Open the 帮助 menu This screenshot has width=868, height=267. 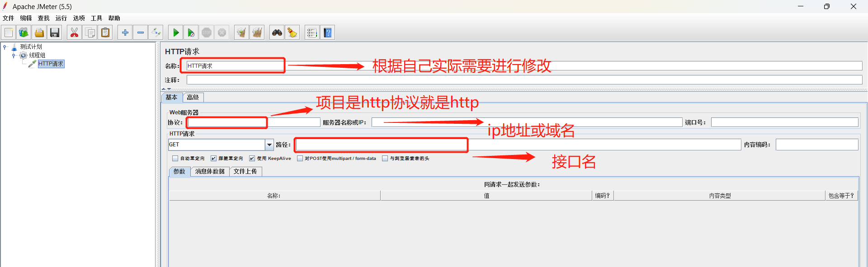pyautogui.click(x=114, y=18)
